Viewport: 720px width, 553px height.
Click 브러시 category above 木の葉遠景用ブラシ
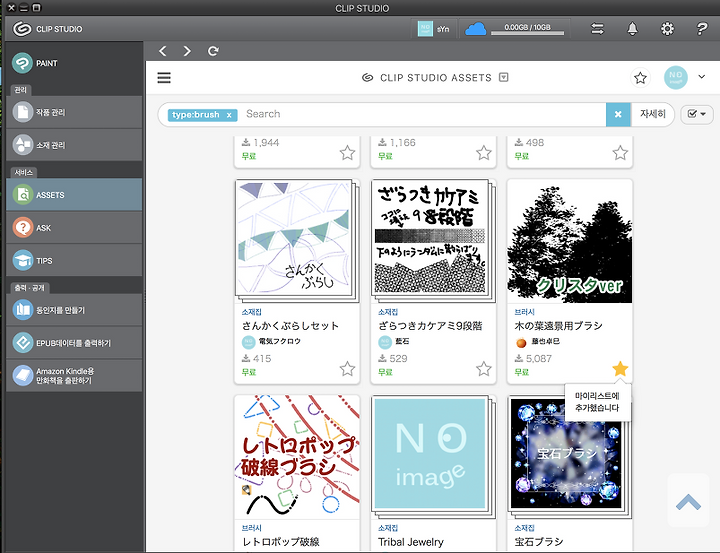click(524, 312)
